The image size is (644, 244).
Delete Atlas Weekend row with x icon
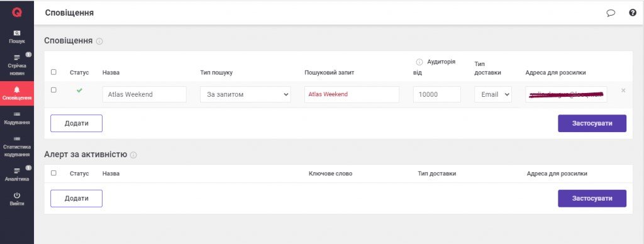pyautogui.click(x=623, y=91)
